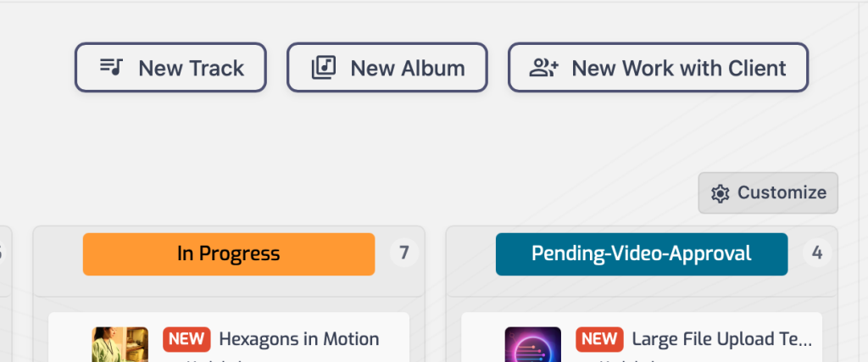Click the partially visible count badge at the left edge

(x=3, y=253)
